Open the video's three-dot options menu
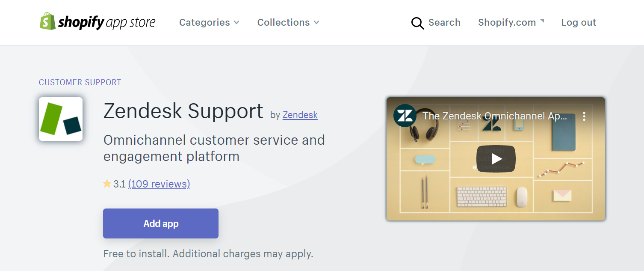 [584, 116]
